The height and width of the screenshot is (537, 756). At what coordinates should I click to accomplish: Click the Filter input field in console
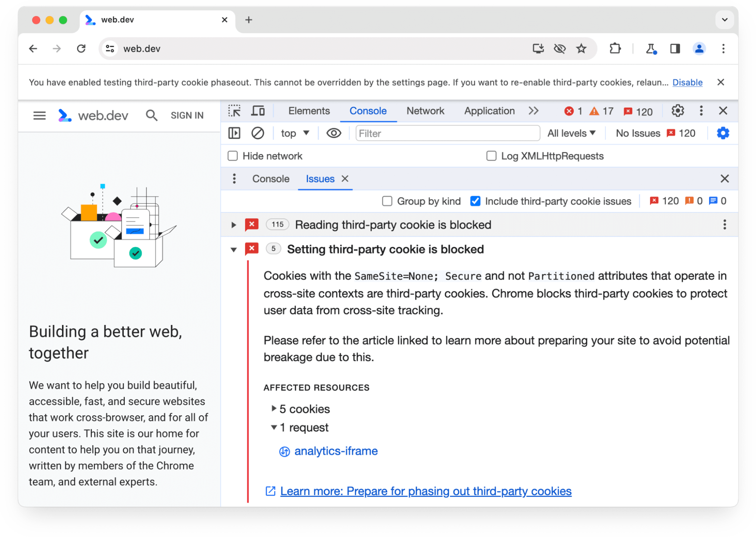tap(447, 134)
